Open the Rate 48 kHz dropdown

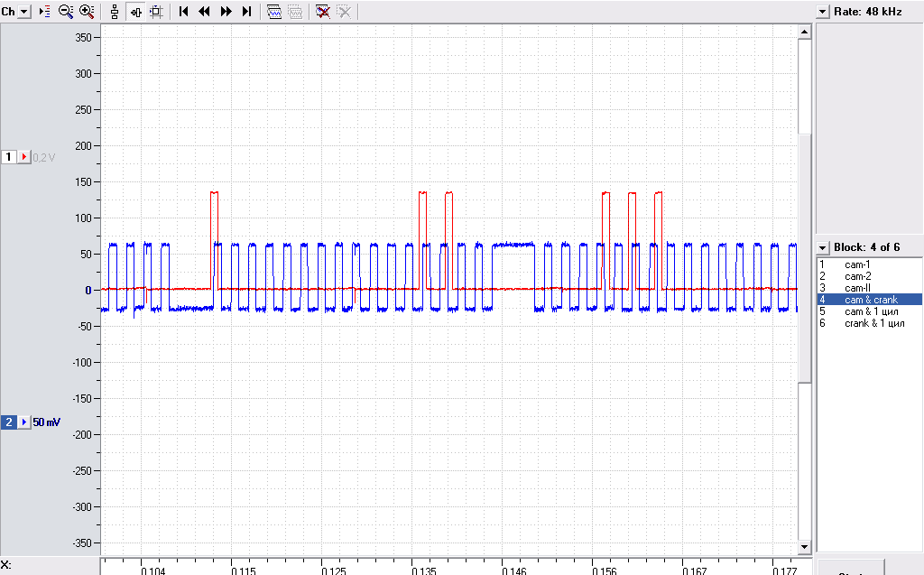coord(823,12)
